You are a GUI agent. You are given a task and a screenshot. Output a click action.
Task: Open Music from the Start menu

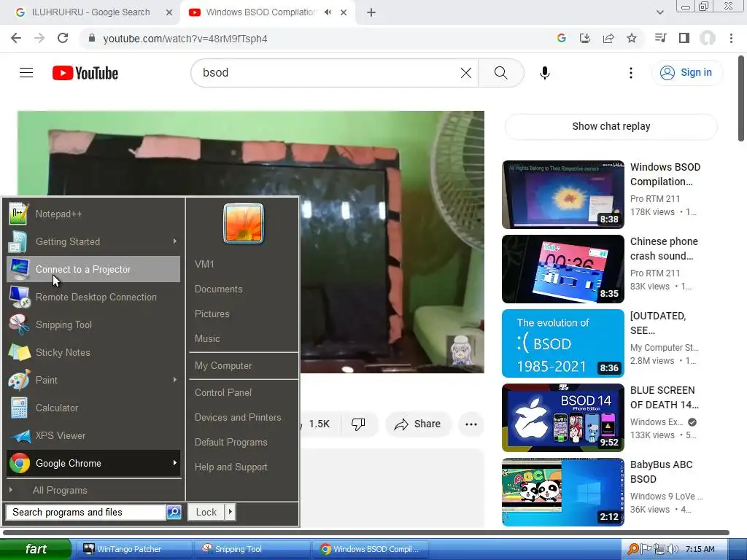[207, 338]
